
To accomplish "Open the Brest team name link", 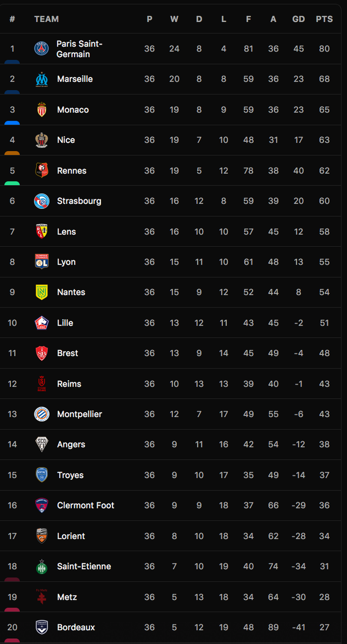I will pyautogui.click(x=68, y=353).
